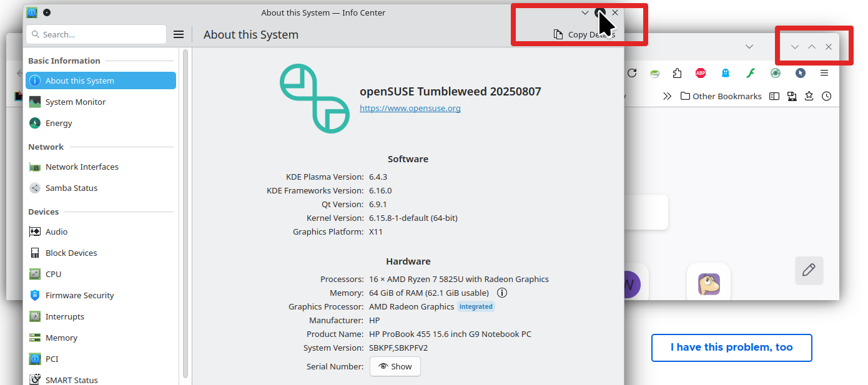Click KDE Frameworks version 6.16.0
868x385 pixels.
(x=380, y=190)
